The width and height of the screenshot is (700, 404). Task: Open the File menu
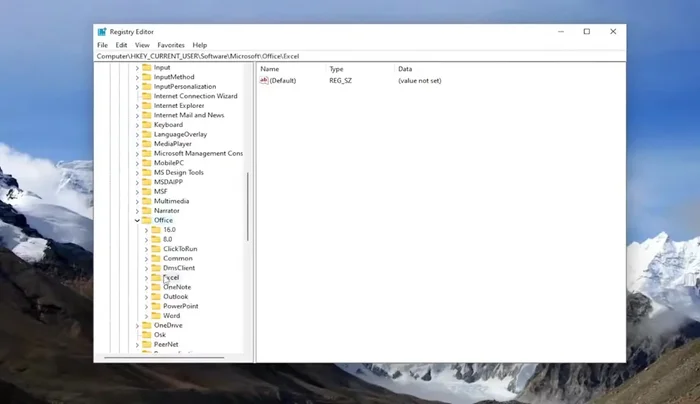point(102,45)
